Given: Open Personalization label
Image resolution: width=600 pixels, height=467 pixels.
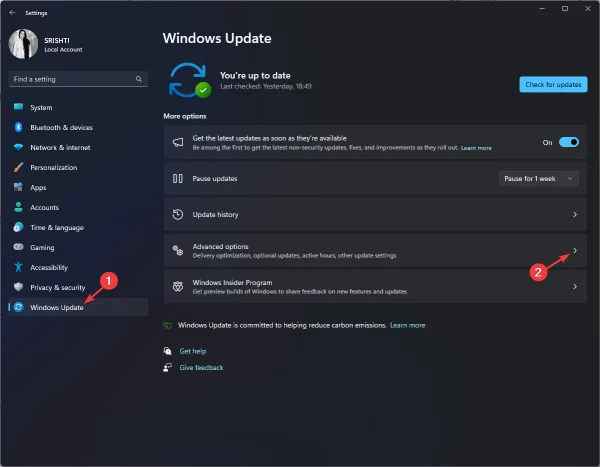Looking at the screenshot, I should (54, 167).
